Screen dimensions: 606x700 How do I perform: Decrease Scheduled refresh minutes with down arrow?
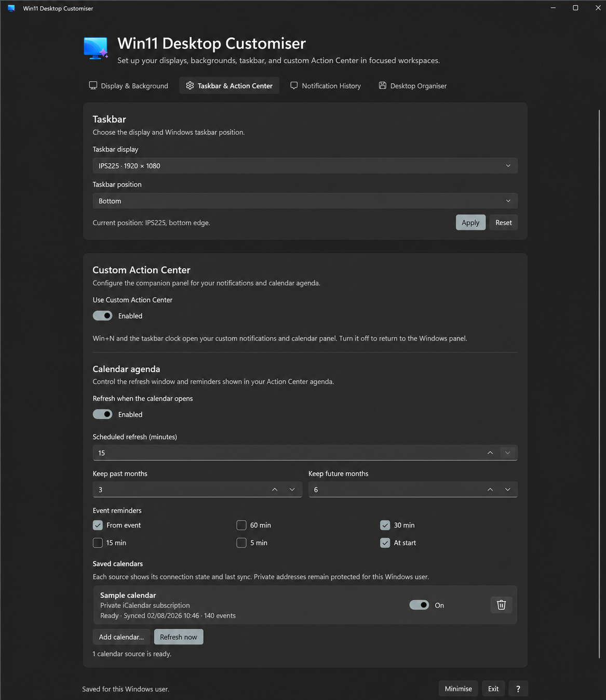coord(508,453)
